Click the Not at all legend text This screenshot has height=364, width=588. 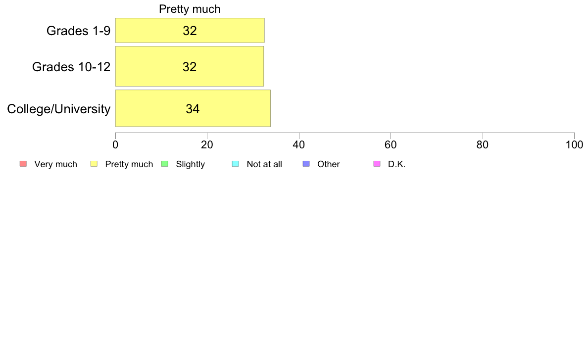[264, 164]
